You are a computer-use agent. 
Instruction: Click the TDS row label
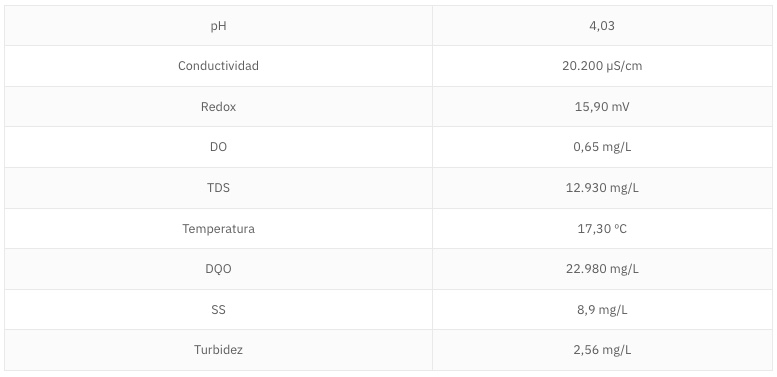tap(219, 188)
